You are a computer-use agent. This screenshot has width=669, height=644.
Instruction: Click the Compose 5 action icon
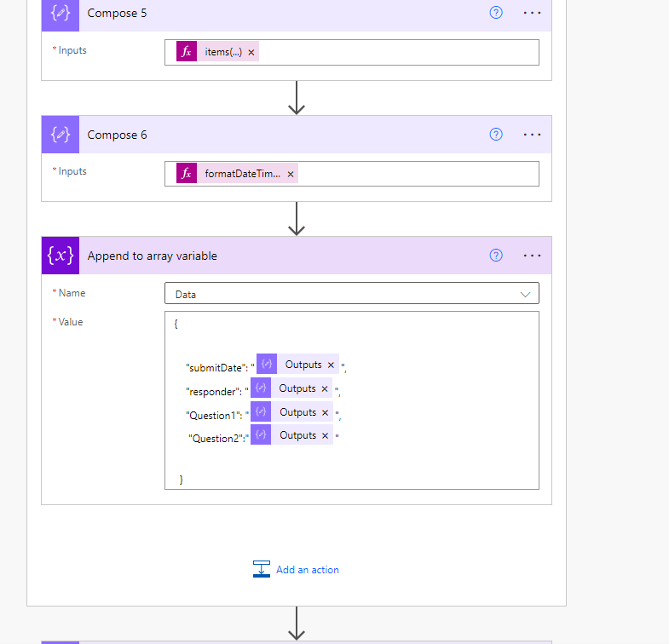click(61, 14)
